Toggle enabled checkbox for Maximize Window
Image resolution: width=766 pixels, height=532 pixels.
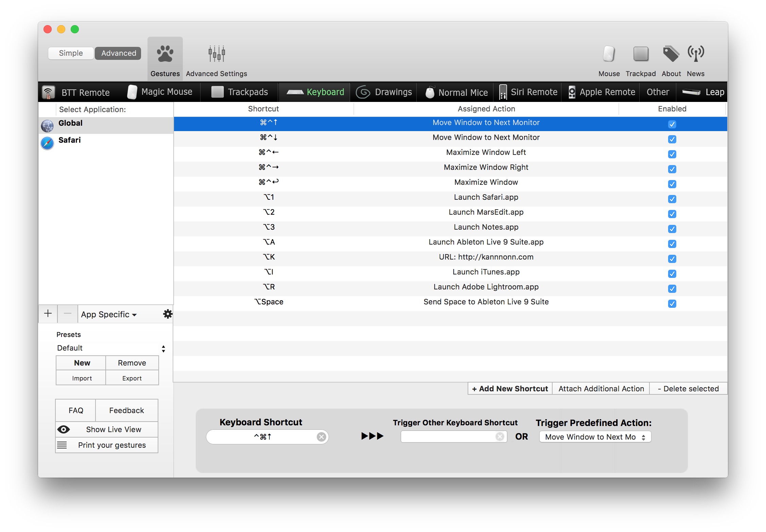click(x=672, y=183)
